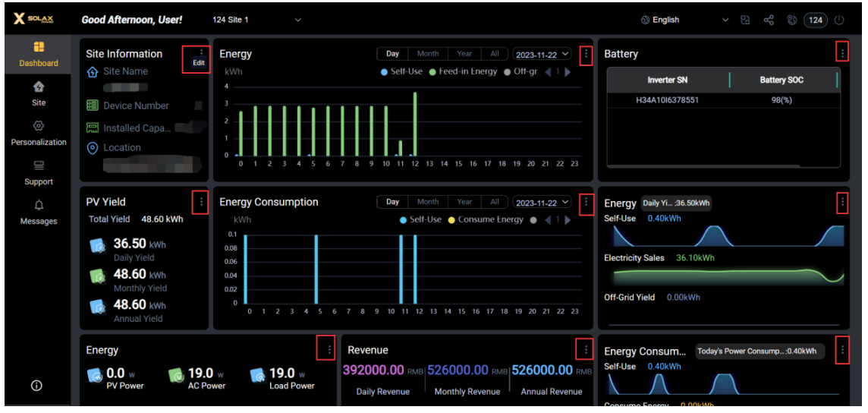The image size is (868, 413).
Task: Click the power logout icon
Action: click(839, 20)
